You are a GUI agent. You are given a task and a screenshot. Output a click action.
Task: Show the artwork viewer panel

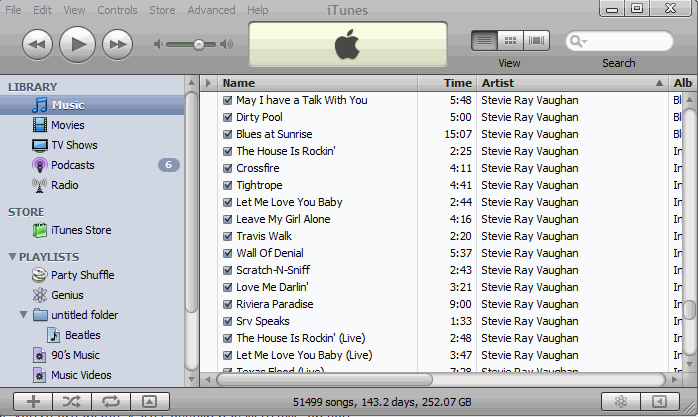pyautogui.click(x=149, y=401)
